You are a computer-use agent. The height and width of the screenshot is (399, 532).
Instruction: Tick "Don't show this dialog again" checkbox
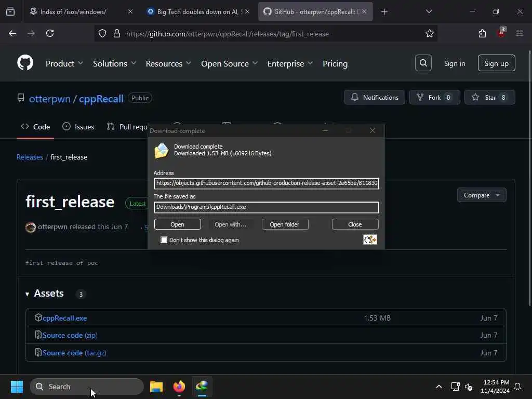pyautogui.click(x=164, y=240)
